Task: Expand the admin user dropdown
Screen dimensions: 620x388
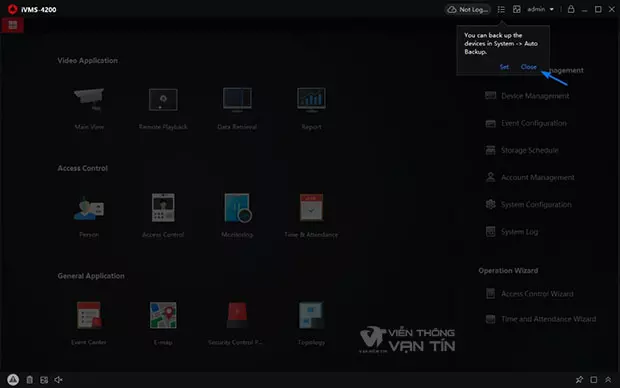Action: click(541, 9)
